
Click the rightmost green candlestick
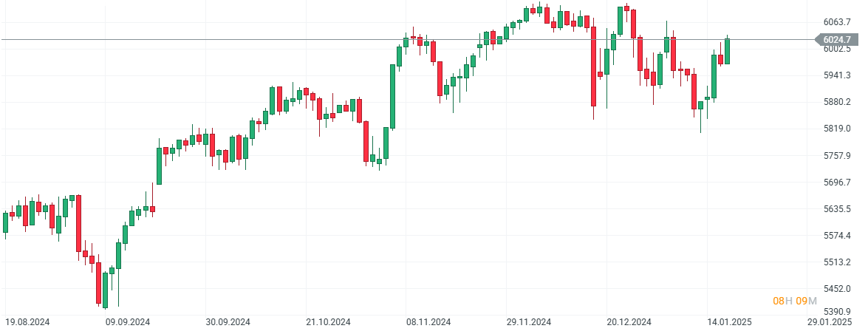coord(728,51)
